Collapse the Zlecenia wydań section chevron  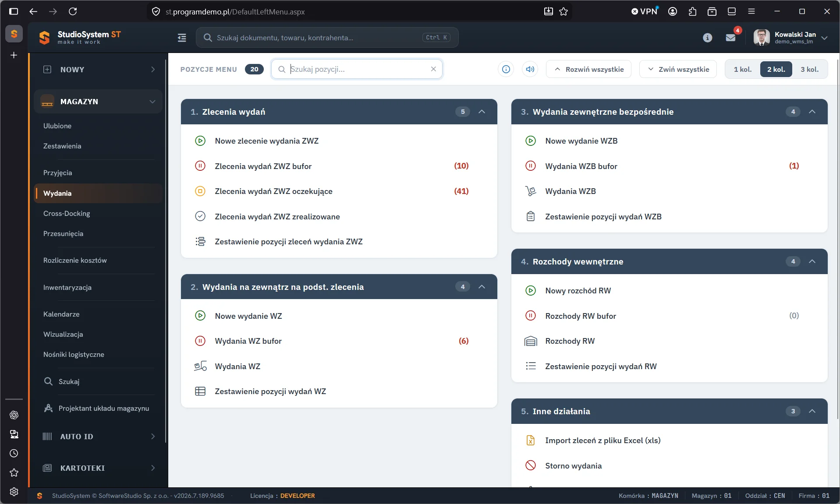click(482, 112)
